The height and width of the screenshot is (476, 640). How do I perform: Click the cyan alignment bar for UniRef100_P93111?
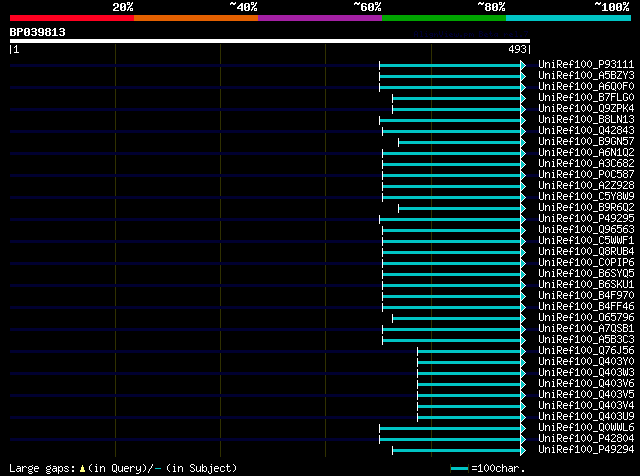450,65
